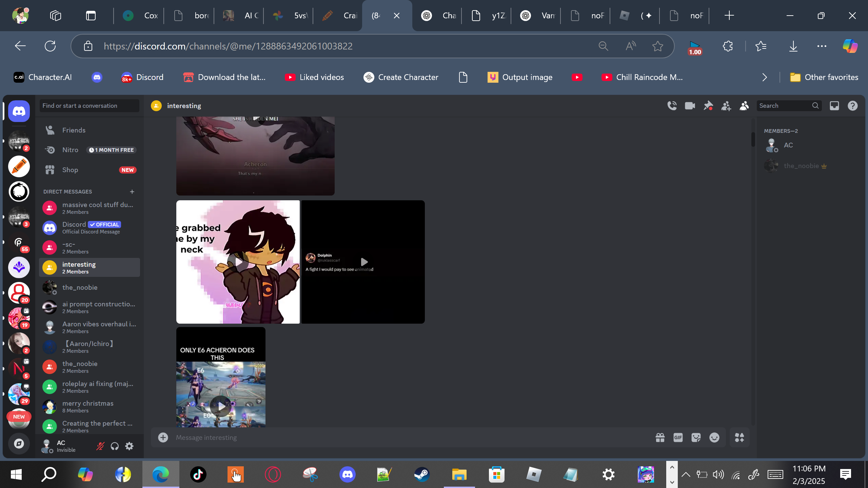Click the AC user profile in bottom panel

pyautogui.click(x=64, y=446)
